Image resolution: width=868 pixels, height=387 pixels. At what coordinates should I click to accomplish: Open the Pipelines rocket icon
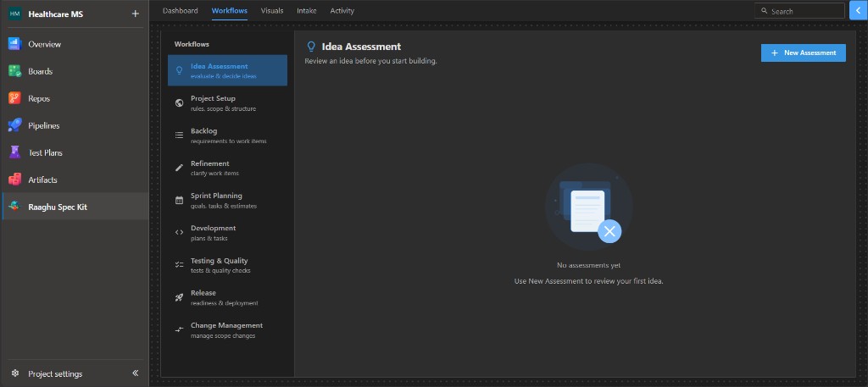pyautogui.click(x=14, y=125)
